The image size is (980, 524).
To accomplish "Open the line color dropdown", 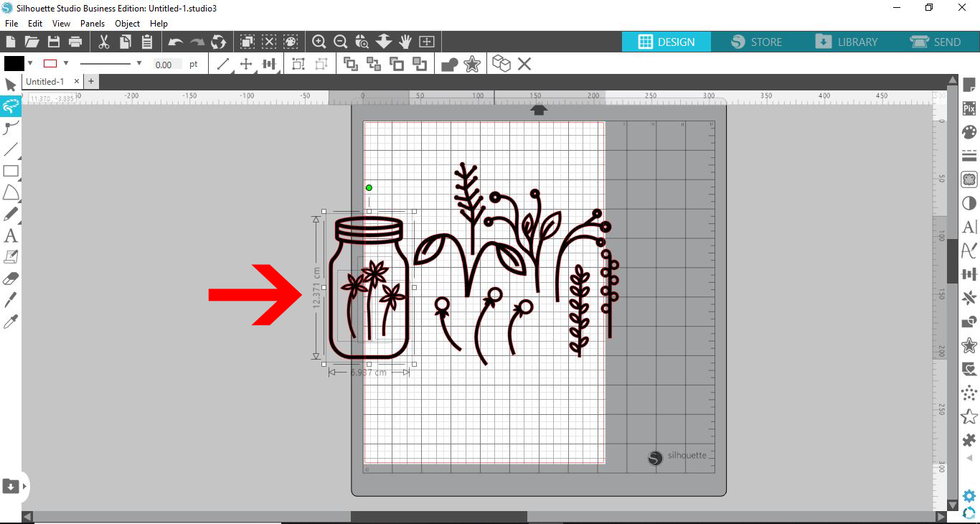I will point(65,64).
